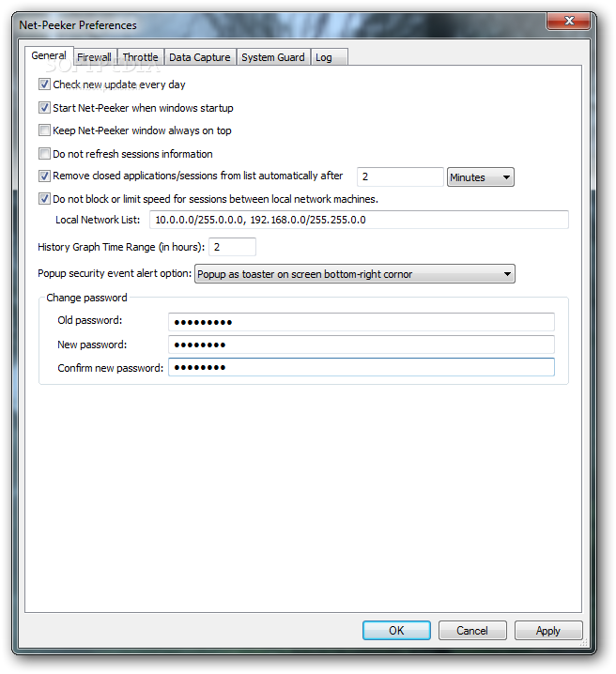Disable Start Net-Peeker when windows startup
Viewport: 616px width, 674px height.
coord(44,107)
